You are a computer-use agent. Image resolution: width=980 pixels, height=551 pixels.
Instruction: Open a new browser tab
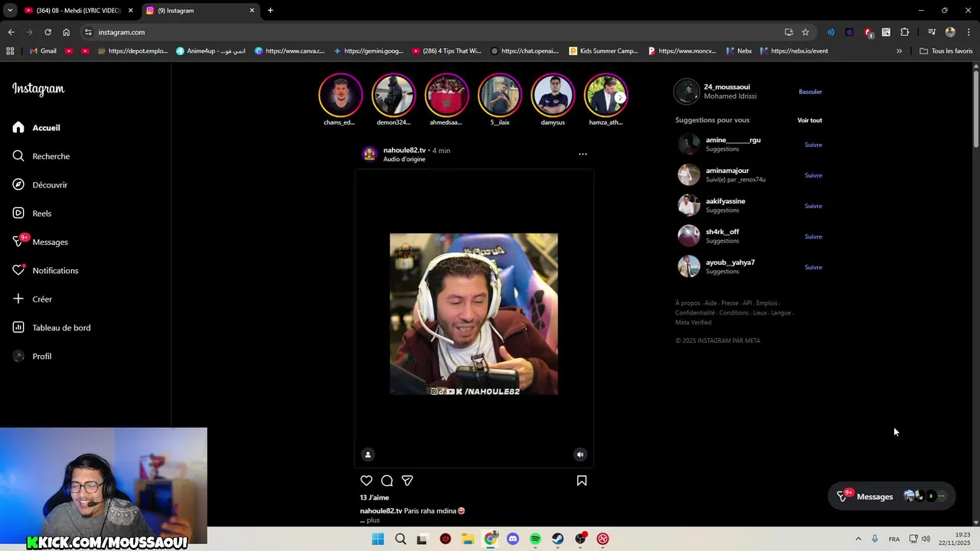pos(270,11)
